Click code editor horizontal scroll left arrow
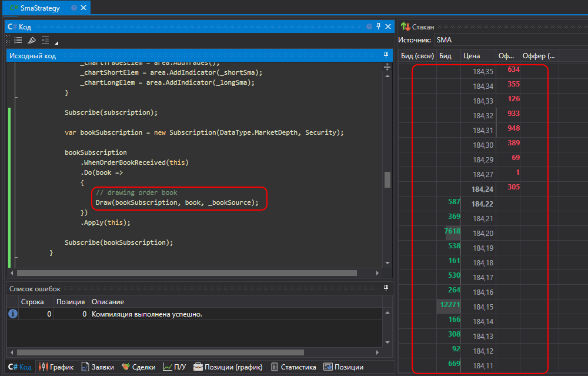This screenshot has width=588, height=376. pos(12,273)
